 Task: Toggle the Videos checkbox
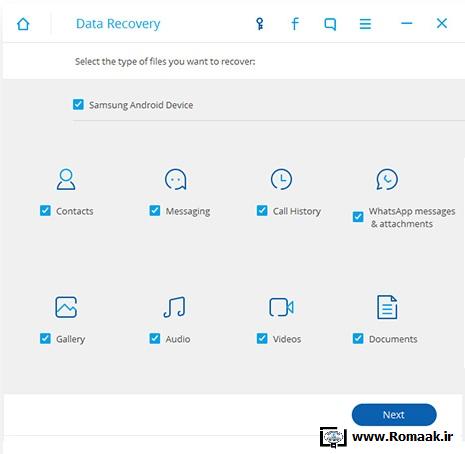(262, 339)
